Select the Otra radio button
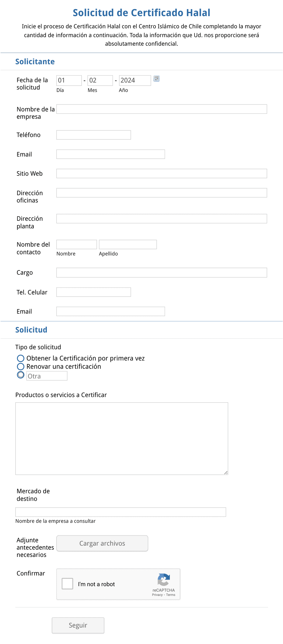 21,375
